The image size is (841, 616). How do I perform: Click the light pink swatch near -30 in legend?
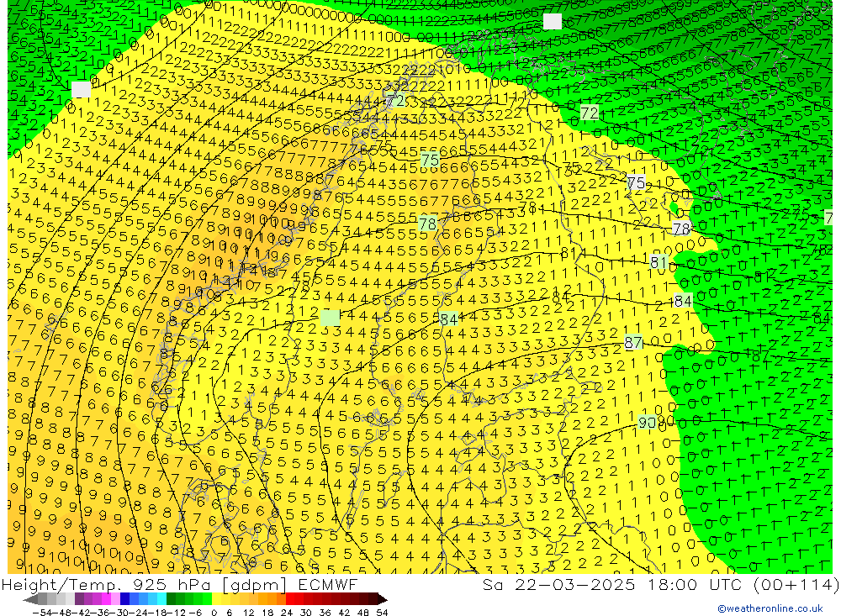coord(115,599)
